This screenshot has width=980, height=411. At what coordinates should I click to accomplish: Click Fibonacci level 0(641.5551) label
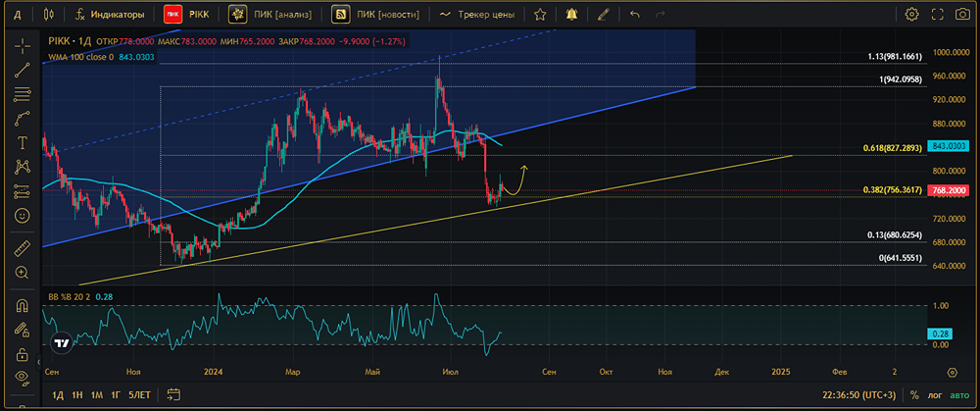point(901,258)
